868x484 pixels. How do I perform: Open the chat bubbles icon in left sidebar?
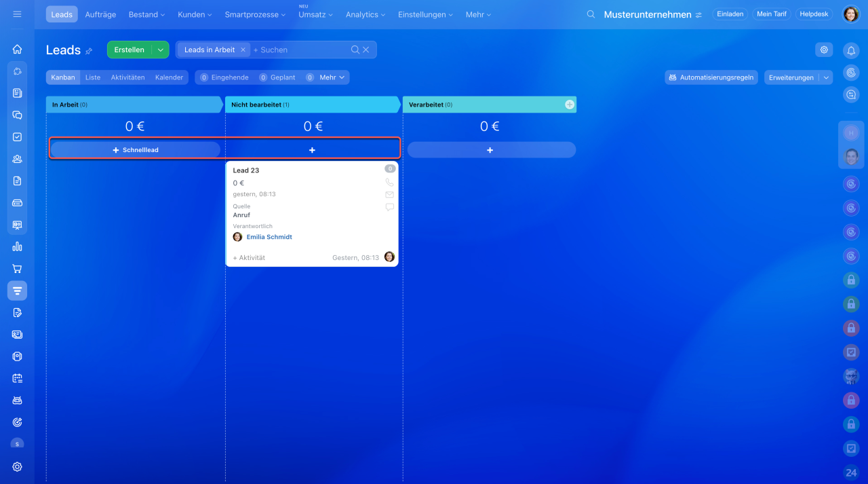click(x=17, y=115)
